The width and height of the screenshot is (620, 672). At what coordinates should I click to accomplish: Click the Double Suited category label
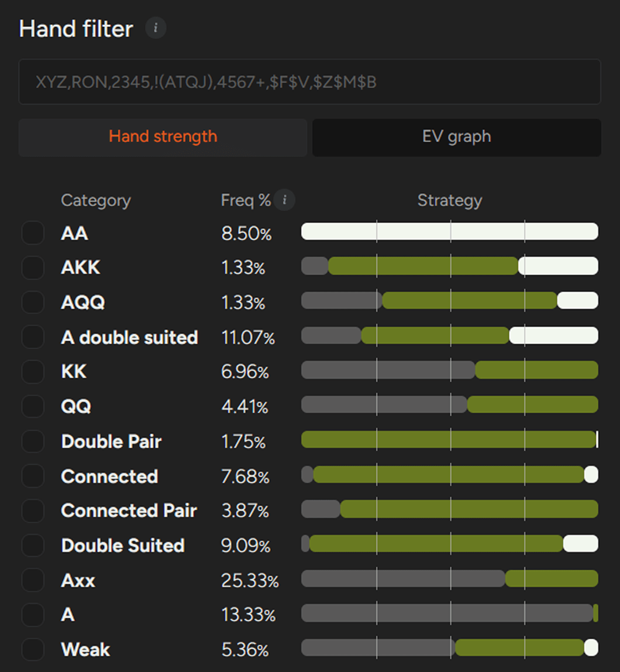(123, 546)
